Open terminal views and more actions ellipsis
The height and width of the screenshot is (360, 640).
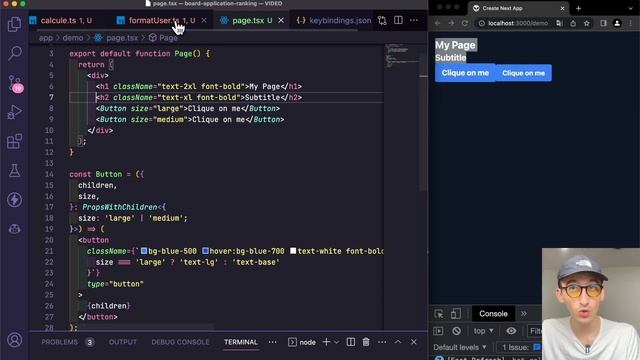click(x=382, y=342)
